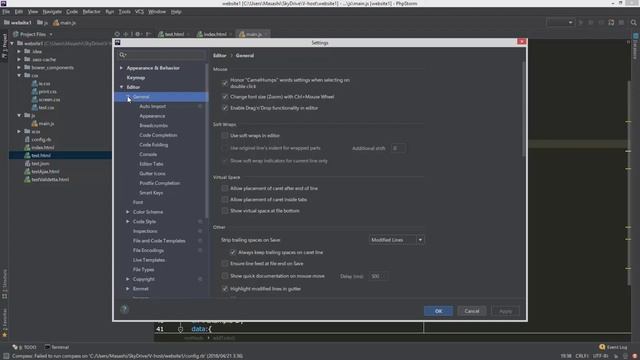Toggle Change font size with Ctrl+Mouse Wheel

[225, 97]
